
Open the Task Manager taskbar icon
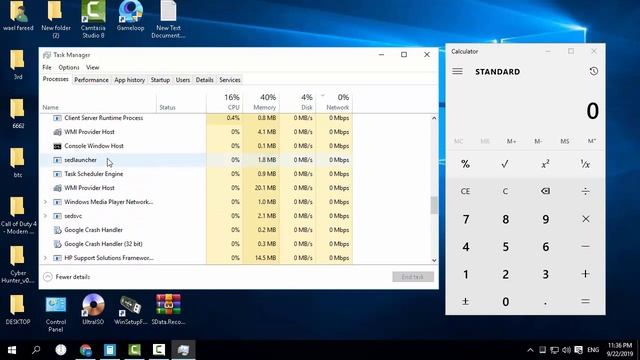pos(183,350)
